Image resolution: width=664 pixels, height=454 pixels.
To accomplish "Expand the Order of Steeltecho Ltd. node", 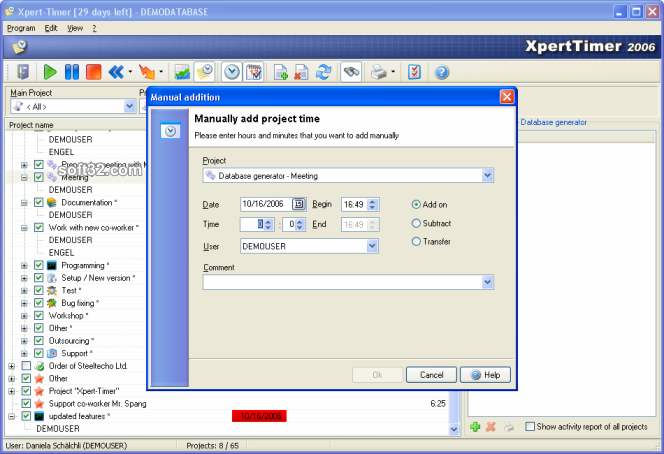I will tap(11, 366).
